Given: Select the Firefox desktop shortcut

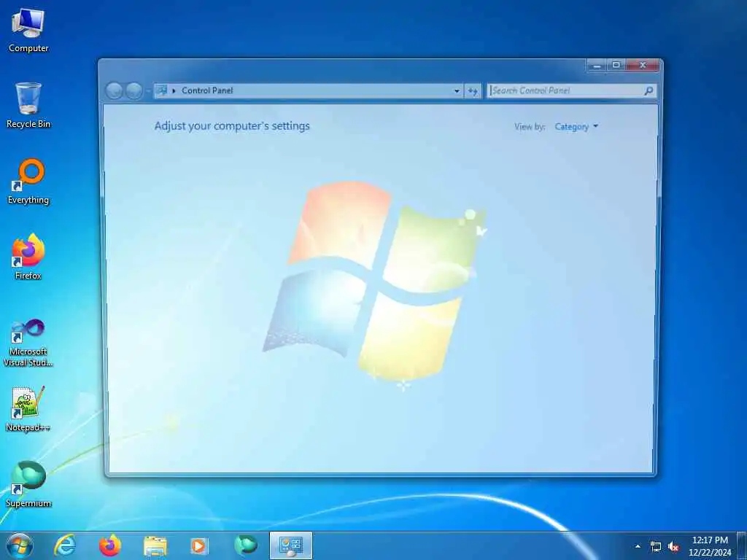Looking at the screenshot, I should 28,257.
